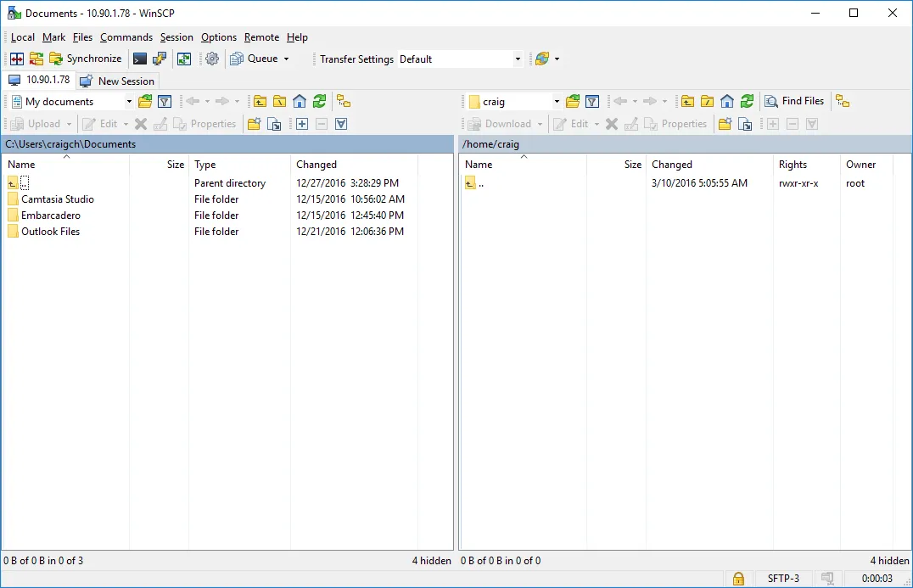
Task: Refresh the remote panel
Action: pos(747,102)
